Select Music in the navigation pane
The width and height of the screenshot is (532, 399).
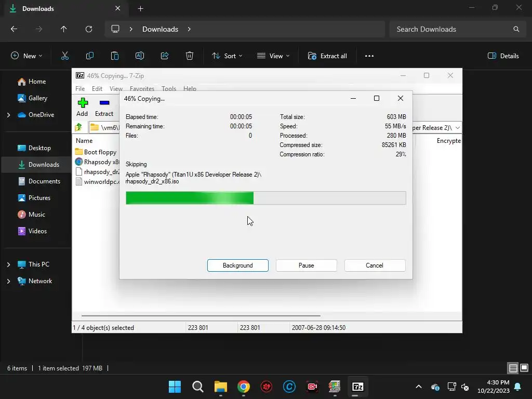point(31,215)
